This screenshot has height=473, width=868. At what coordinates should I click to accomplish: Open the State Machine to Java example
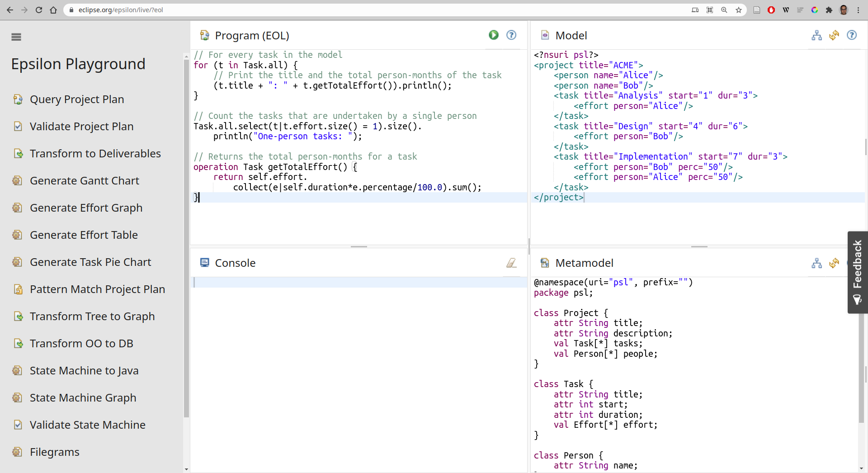pos(84,371)
